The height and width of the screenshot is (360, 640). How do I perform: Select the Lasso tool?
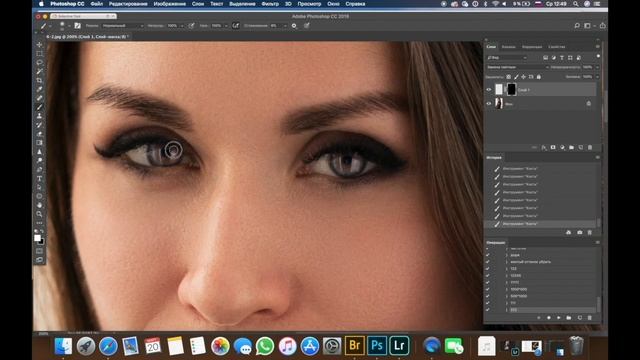39,63
